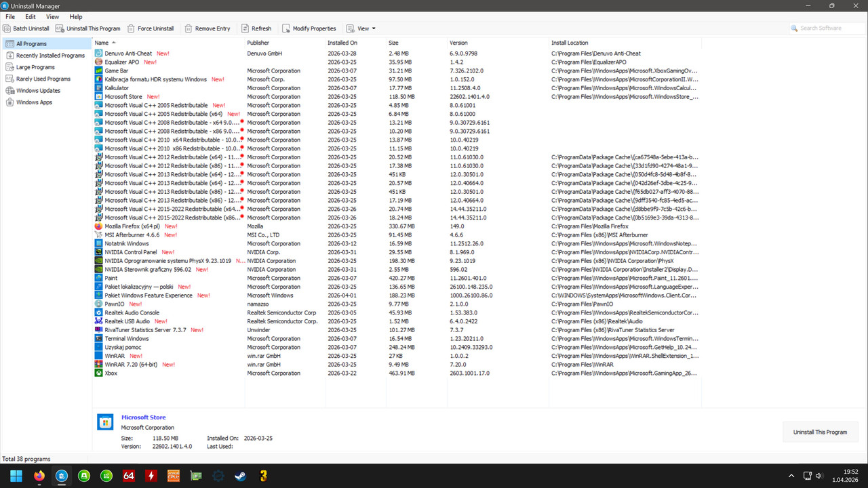This screenshot has height=488, width=868.
Task: Click the Microsoft Store link in details pane
Action: pos(143,417)
